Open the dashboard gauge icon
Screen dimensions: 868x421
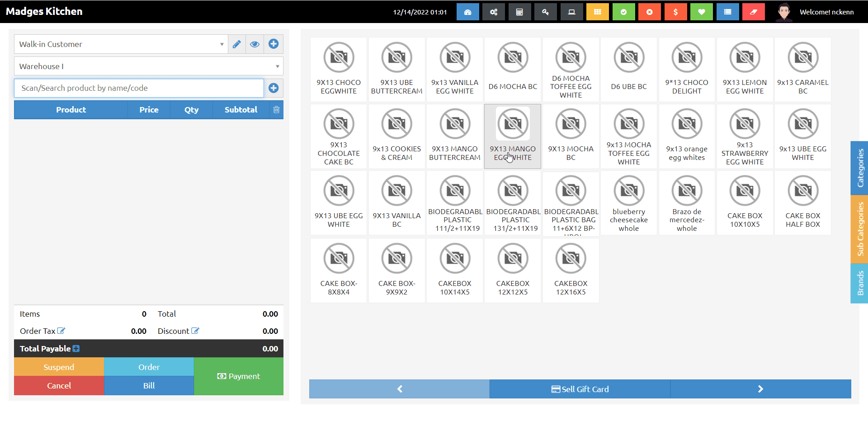[x=467, y=12]
